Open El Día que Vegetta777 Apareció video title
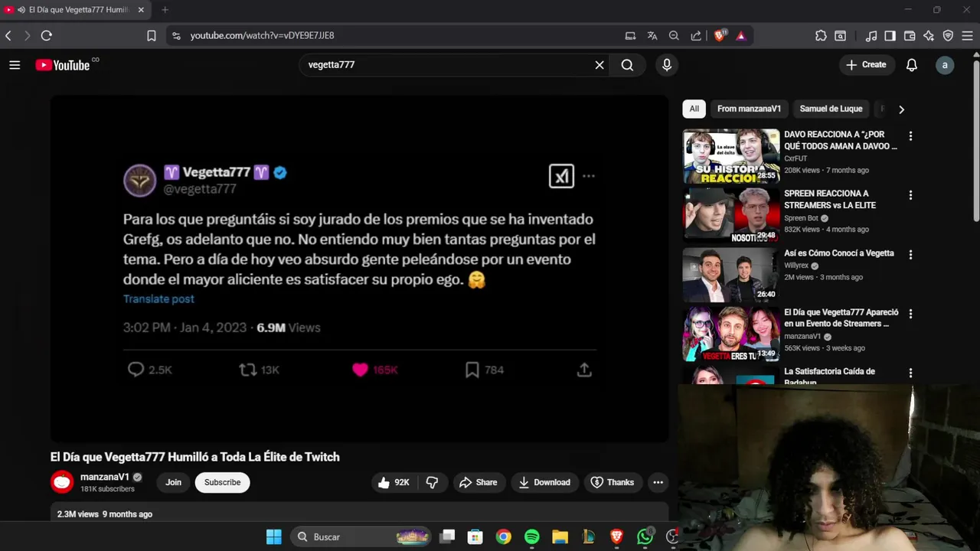This screenshot has height=551, width=980. coord(841,318)
